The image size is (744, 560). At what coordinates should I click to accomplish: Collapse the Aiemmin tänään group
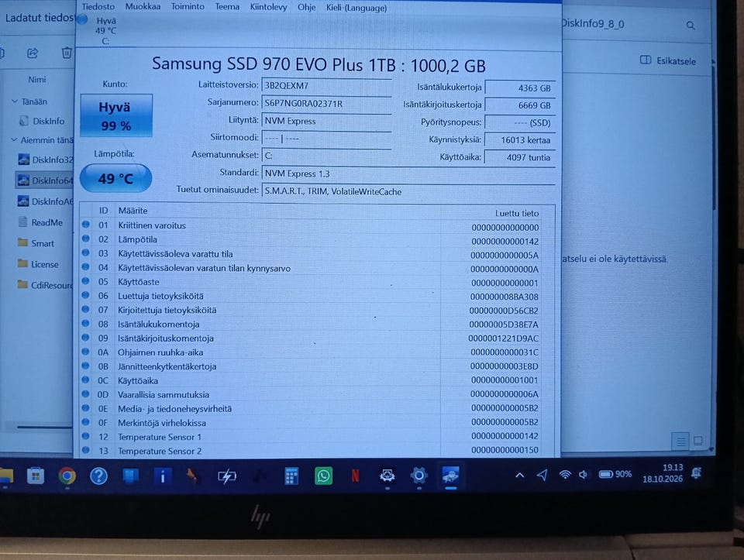tap(14, 140)
